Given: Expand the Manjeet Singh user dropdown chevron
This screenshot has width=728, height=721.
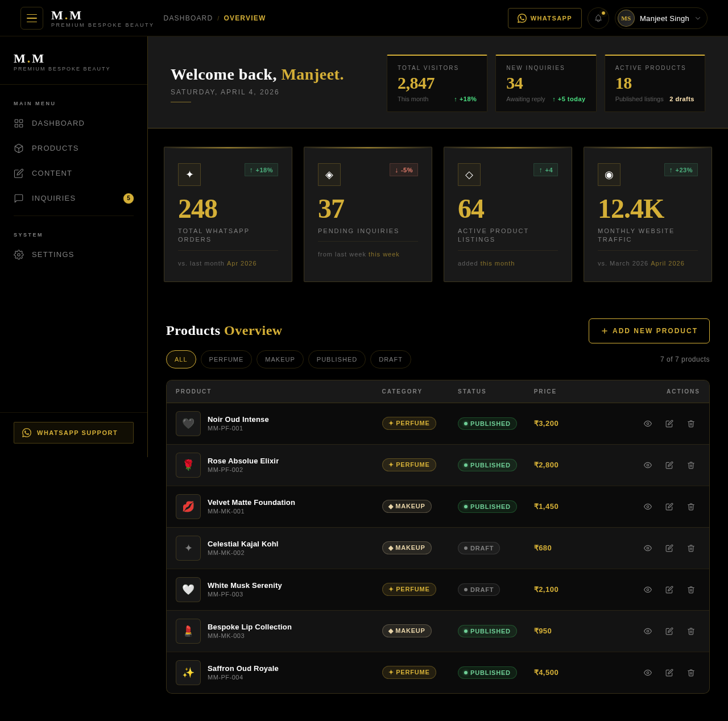Looking at the screenshot, I should (x=698, y=18).
